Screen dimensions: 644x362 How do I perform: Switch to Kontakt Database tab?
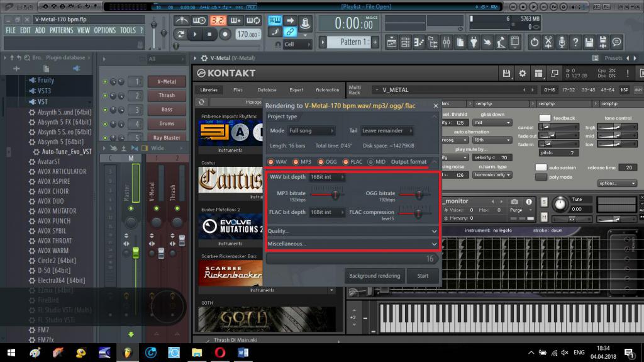pyautogui.click(x=267, y=89)
